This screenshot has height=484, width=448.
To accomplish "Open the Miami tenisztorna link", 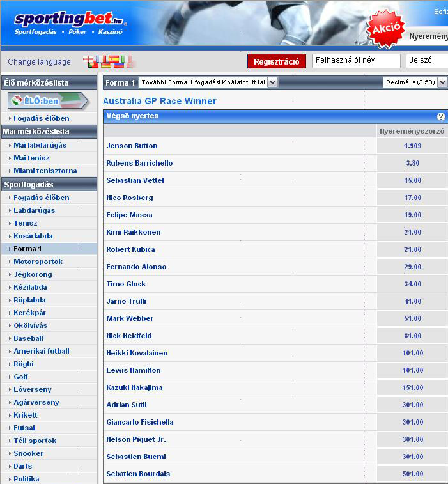I will click(x=45, y=171).
